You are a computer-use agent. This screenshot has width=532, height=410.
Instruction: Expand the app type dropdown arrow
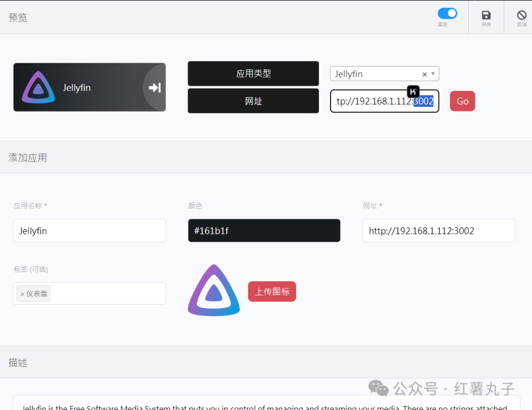433,73
